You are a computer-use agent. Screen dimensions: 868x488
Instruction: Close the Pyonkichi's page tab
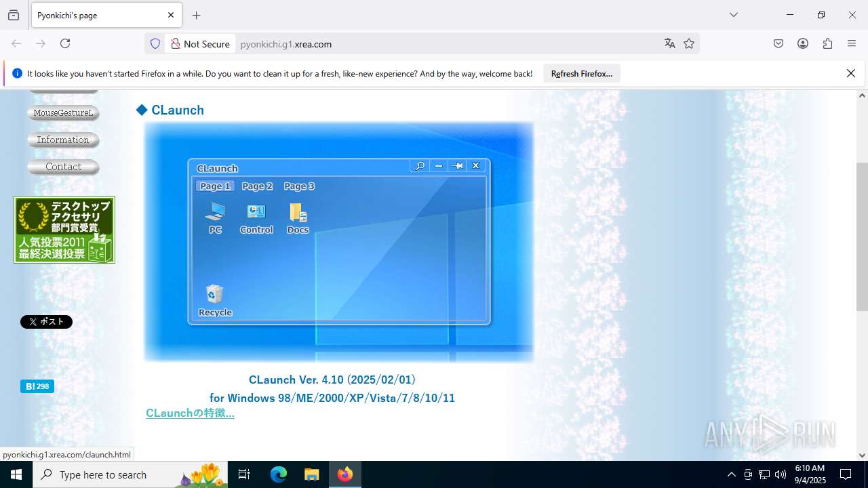coord(171,15)
